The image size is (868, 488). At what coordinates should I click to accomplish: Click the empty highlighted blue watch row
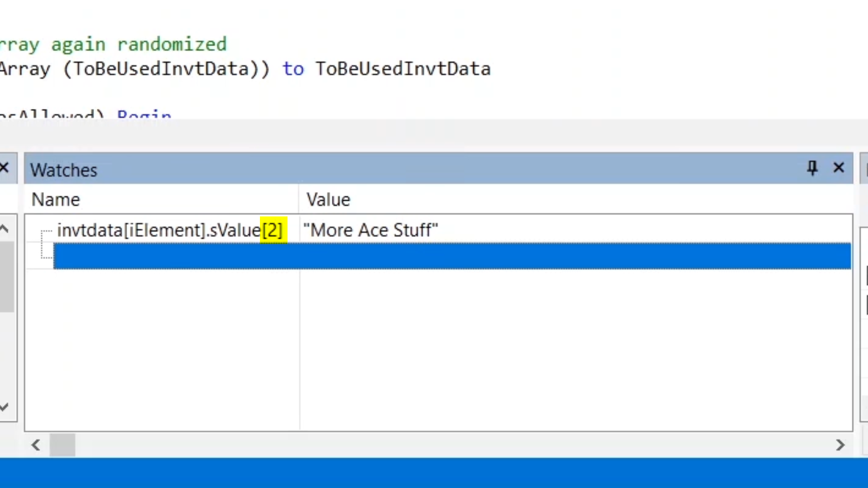click(x=452, y=256)
